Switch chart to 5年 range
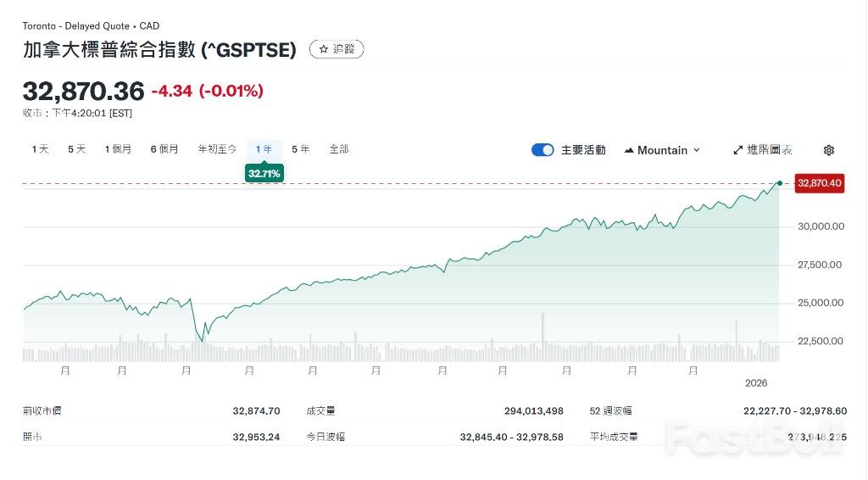 click(300, 149)
